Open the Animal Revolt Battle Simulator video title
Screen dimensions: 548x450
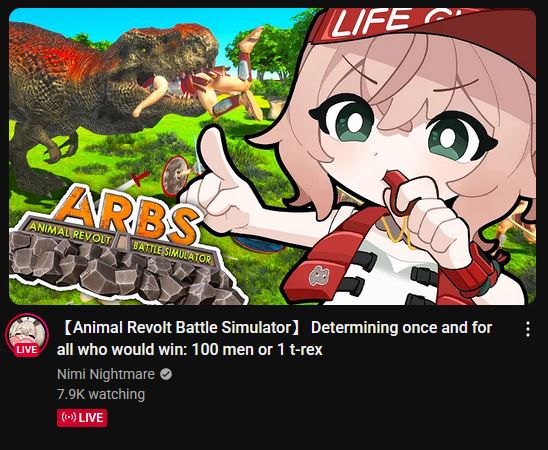tap(274, 338)
